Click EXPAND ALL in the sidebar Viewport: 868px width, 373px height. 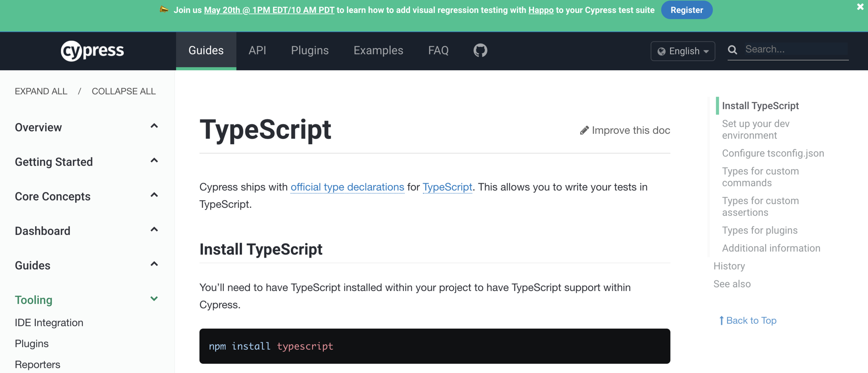pos(41,91)
